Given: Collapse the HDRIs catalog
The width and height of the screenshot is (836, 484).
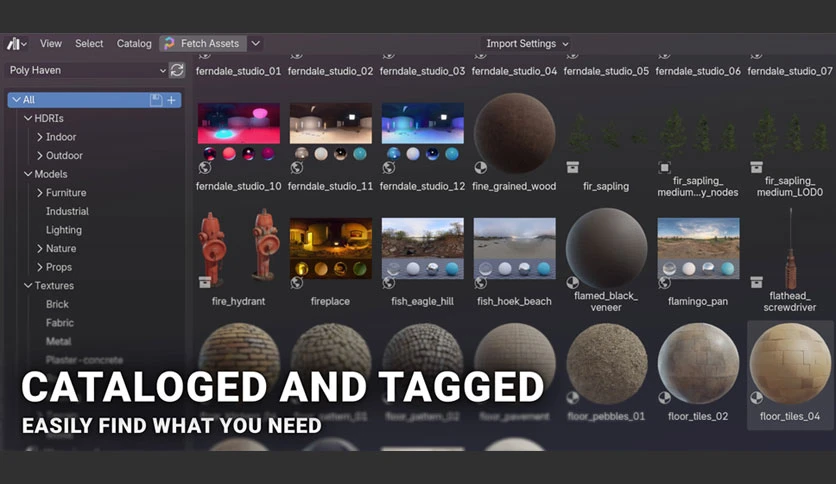Looking at the screenshot, I should [x=28, y=118].
